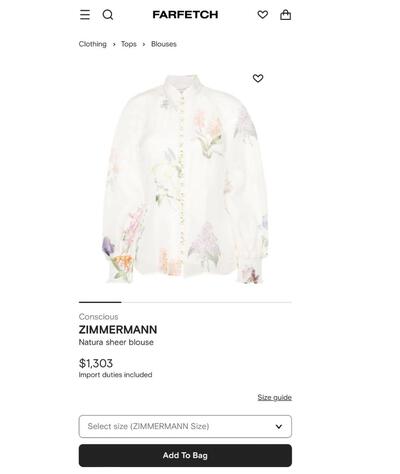
Task: Save blouse with product heart icon
Action: click(x=258, y=78)
